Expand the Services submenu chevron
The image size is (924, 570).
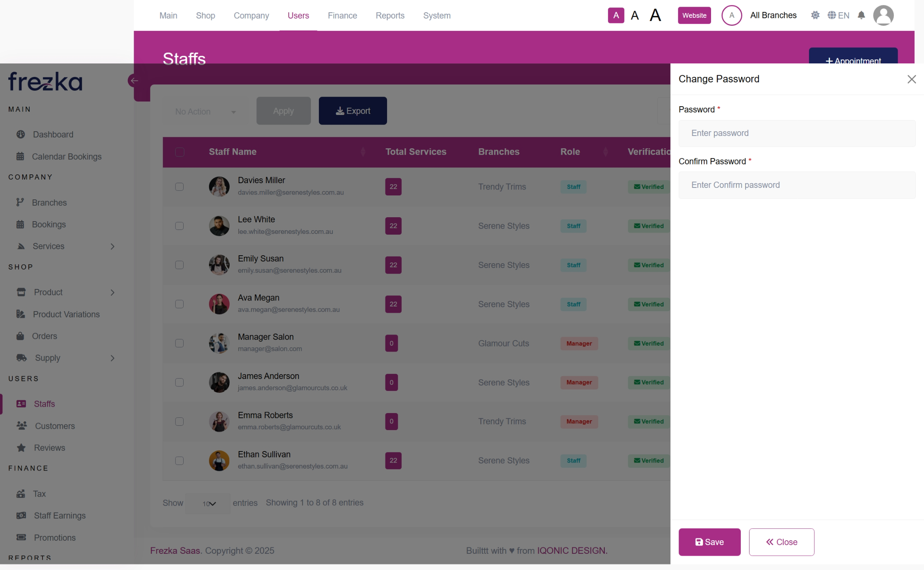113,246
